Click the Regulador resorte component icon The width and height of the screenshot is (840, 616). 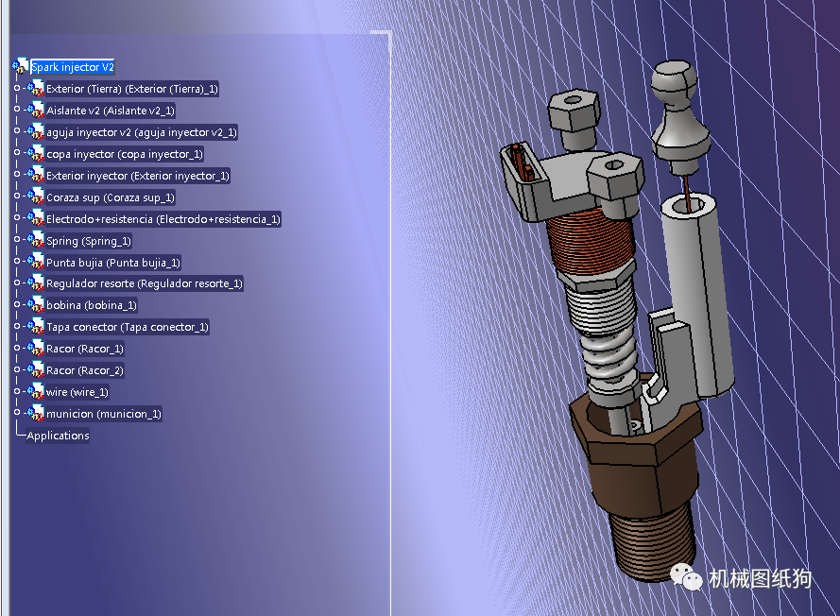tap(35, 282)
